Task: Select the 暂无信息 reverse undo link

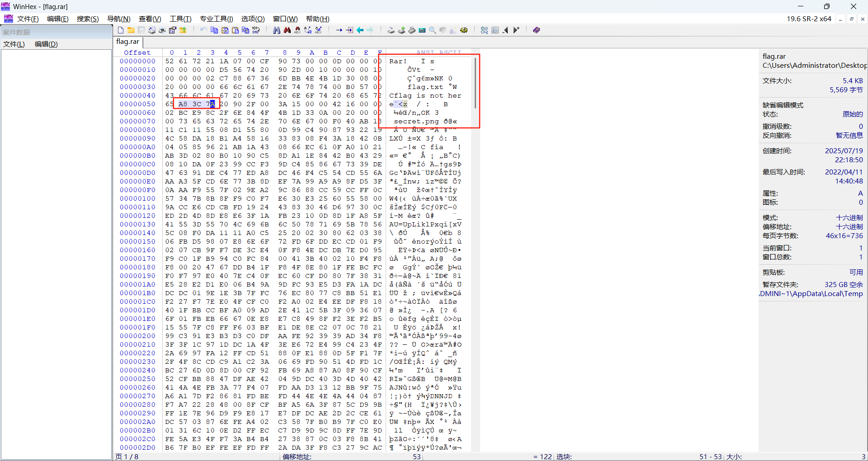Action: click(x=849, y=135)
